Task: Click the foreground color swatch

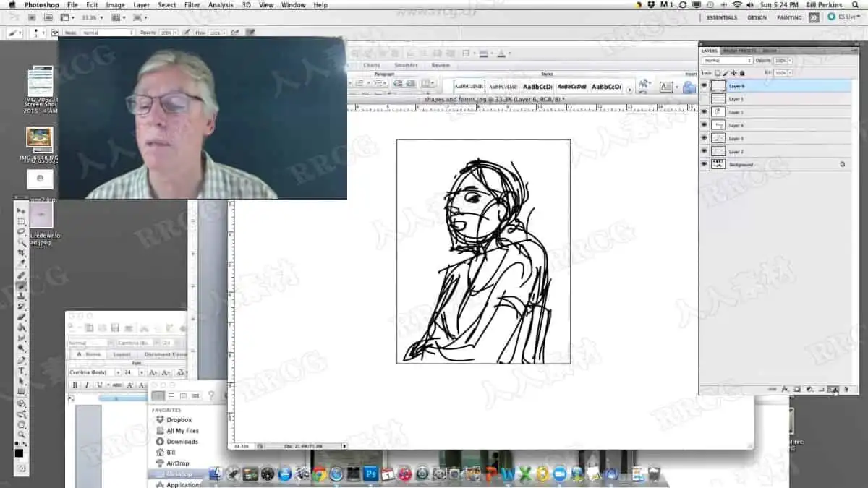Action: coord(19,453)
